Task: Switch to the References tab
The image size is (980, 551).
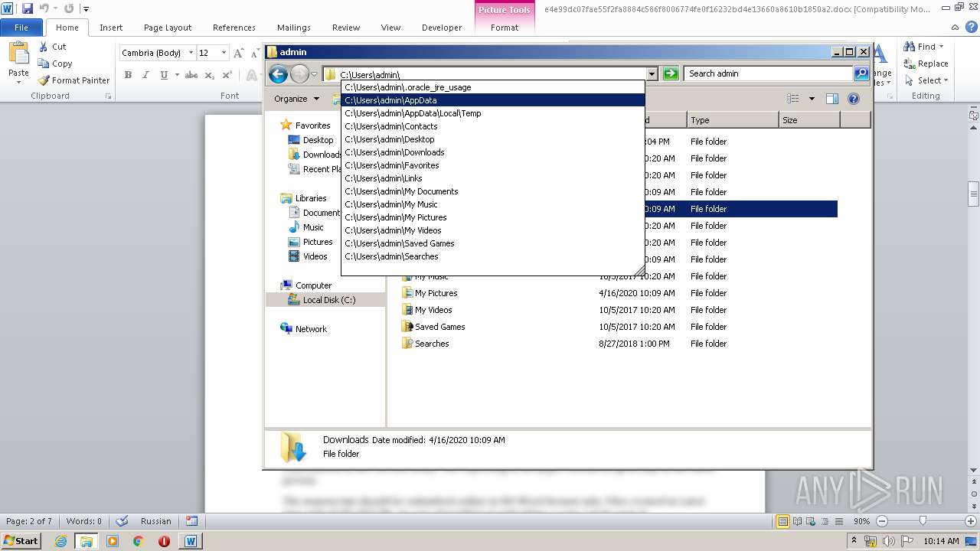Action: click(x=234, y=28)
